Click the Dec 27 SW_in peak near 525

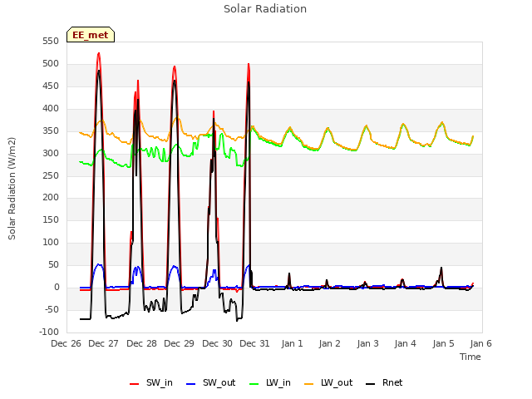tap(99, 53)
